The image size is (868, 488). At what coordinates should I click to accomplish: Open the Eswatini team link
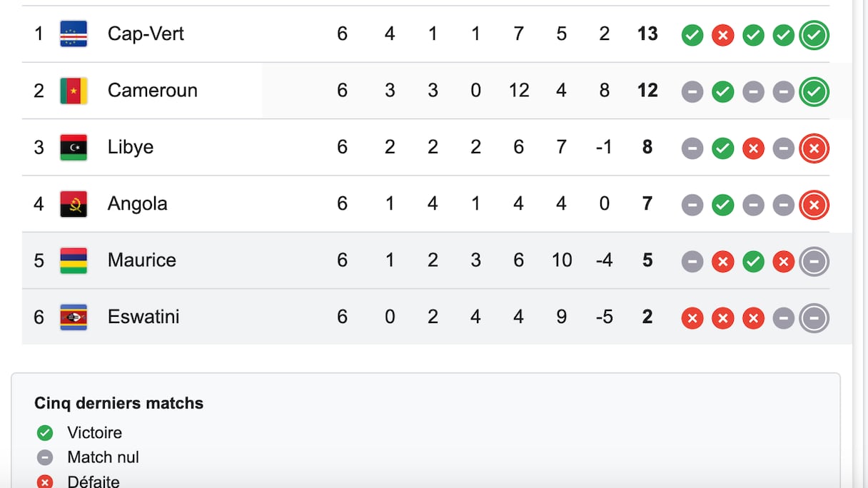(143, 317)
